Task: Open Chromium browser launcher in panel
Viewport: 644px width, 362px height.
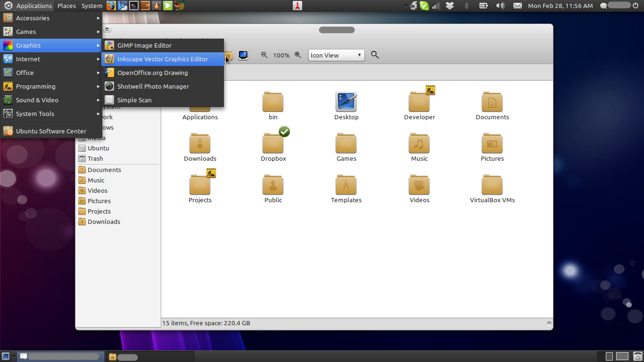Action: coord(123,6)
